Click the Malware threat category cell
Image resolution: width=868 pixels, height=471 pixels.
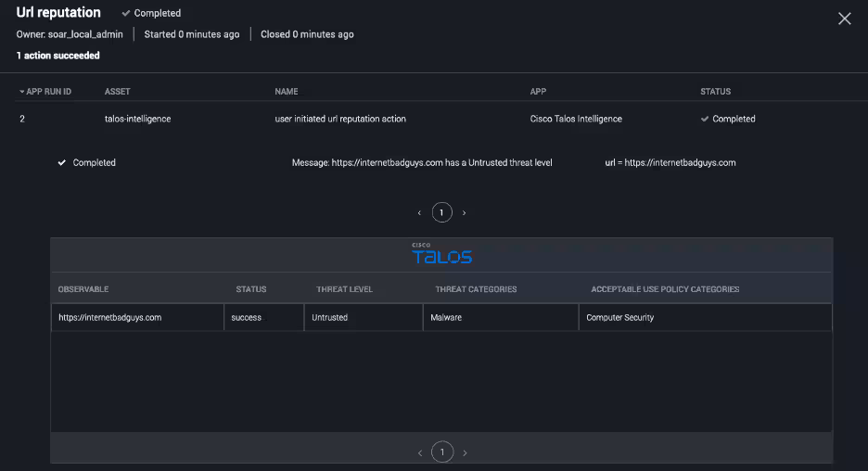pos(445,317)
